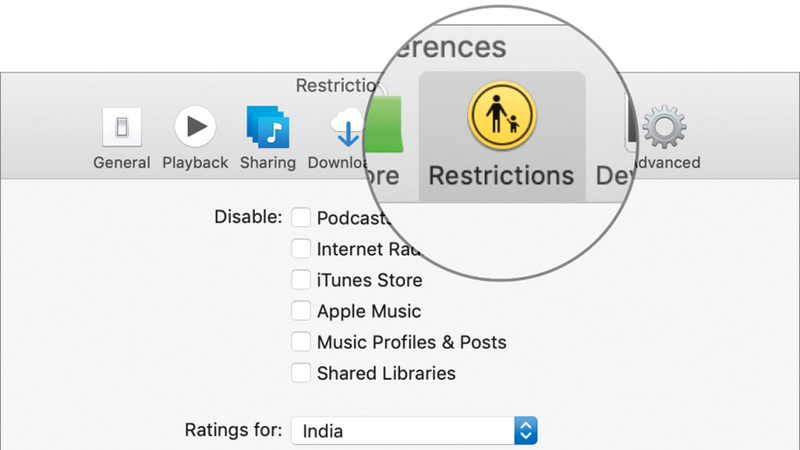Open the Advanced gear icon
Viewport: 800px width, 450px height.
(663, 127)
